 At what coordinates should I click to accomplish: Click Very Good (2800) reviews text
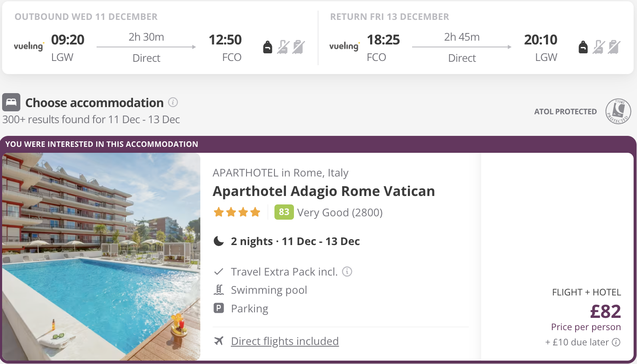tap(340, 212)
